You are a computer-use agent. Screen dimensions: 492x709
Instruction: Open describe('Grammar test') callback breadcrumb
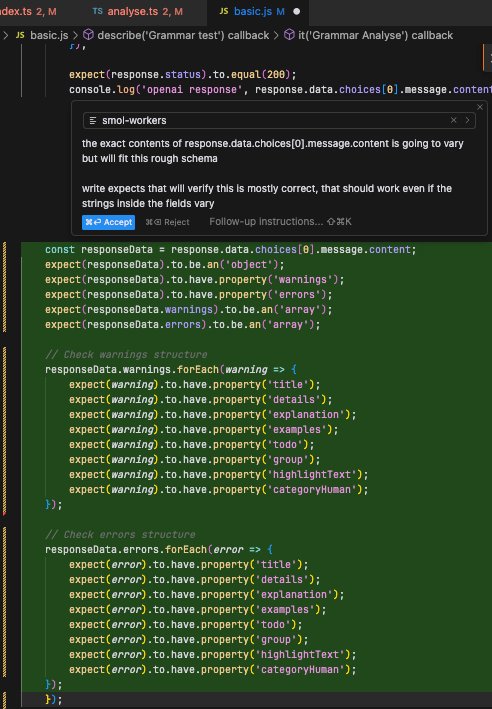tap(183, 35)
